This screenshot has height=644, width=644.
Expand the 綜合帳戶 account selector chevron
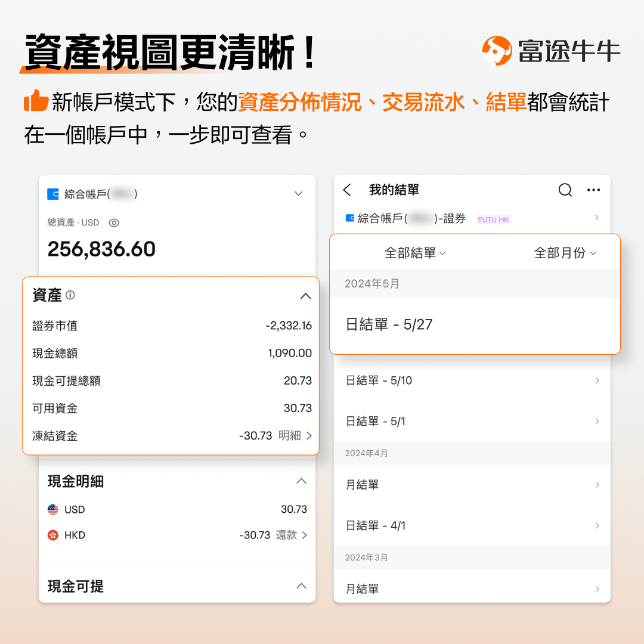tap(299, 194)
